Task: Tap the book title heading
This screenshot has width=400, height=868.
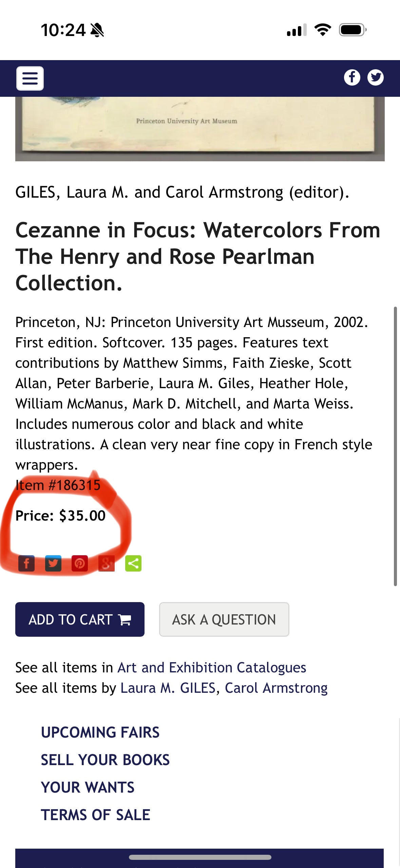Action: (x=198, y=256)
